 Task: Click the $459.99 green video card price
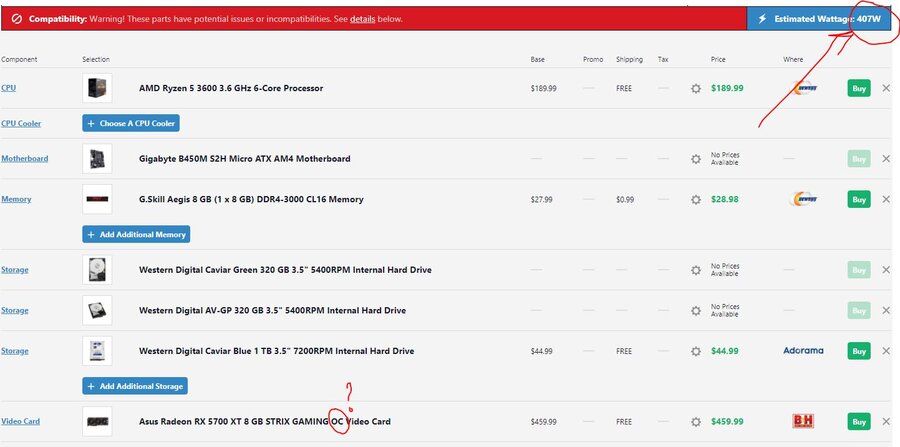(727, 422)
